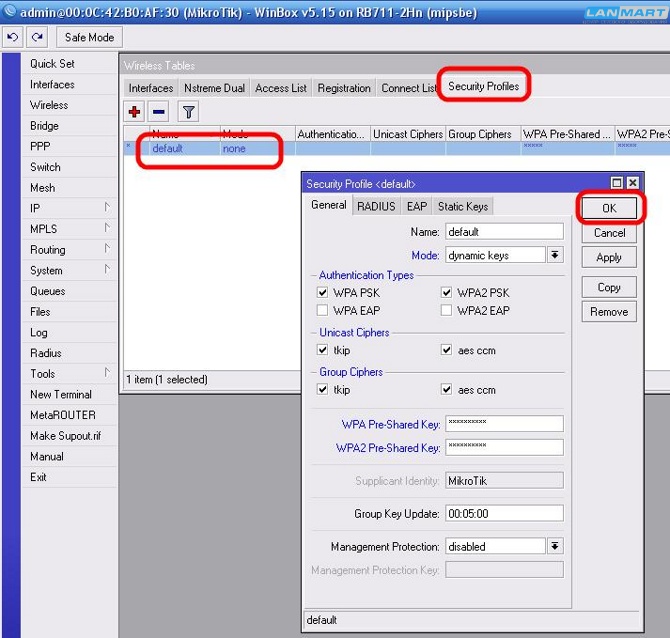670x638 pixels.
Task: Click the Group Ciphers column header
Action: (x=483, y=134)
